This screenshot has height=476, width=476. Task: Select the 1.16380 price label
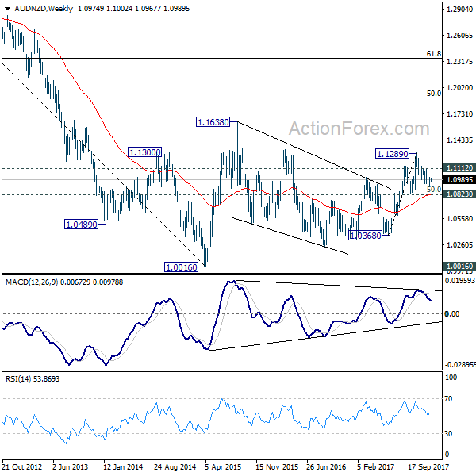click(x=213, y=122)
